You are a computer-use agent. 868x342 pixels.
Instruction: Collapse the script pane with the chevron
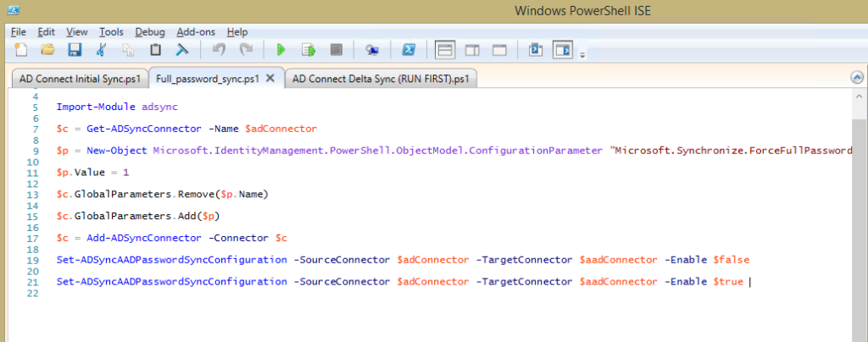click(856, 77)
